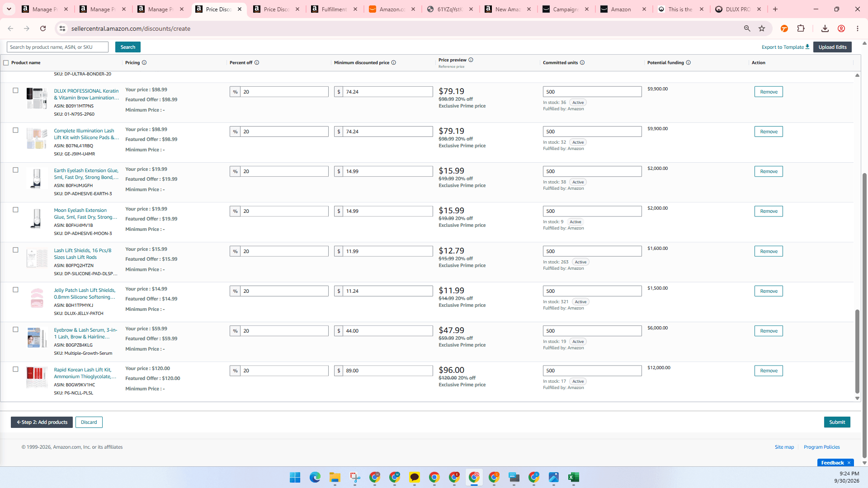Click committed units field for Jelly Patch Lash Lift Shields
Screen dimensions: 868x488
pos(592,291)
